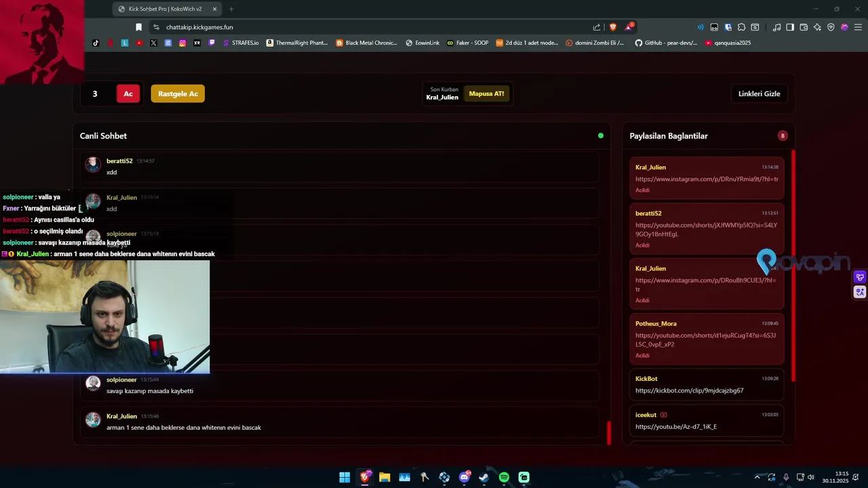868x488 pixels.
Task: Open the STRAFES.io bookmark
Action: pos(241,43)
